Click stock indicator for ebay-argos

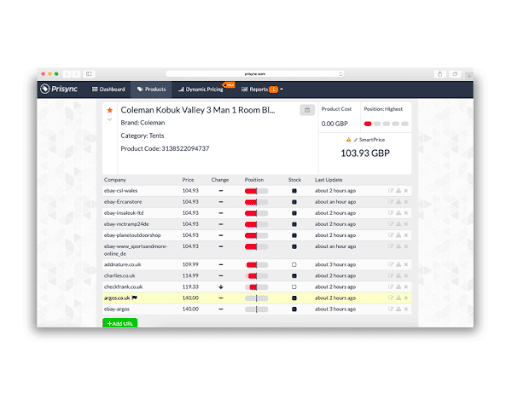pos(294,309)
